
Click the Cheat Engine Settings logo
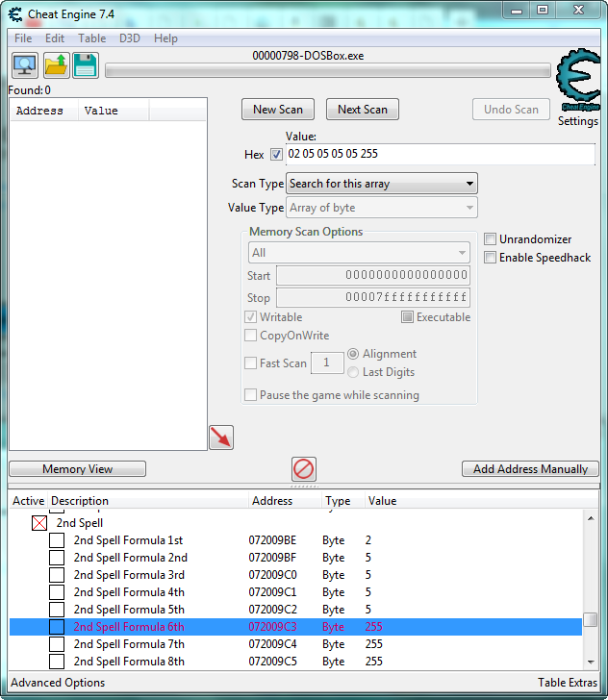pos(577,83)
